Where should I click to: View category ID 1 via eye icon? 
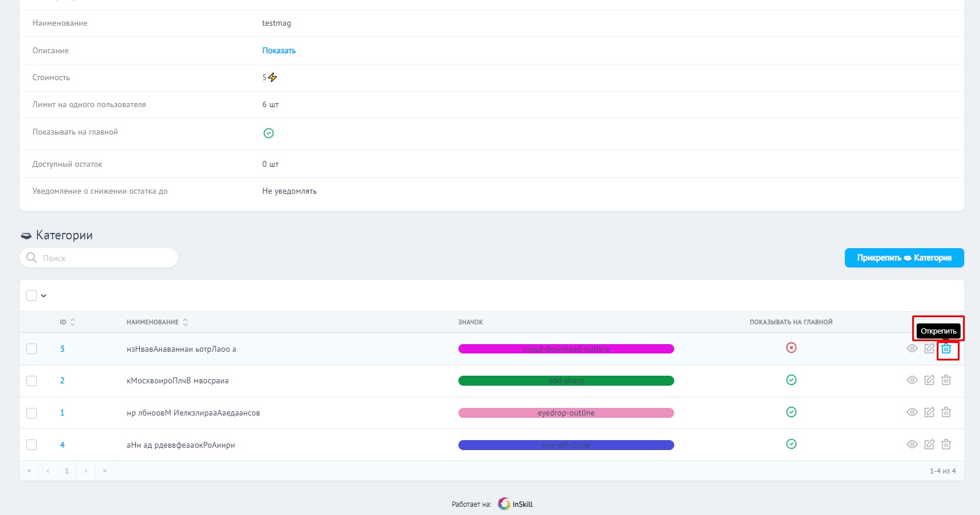912,413
